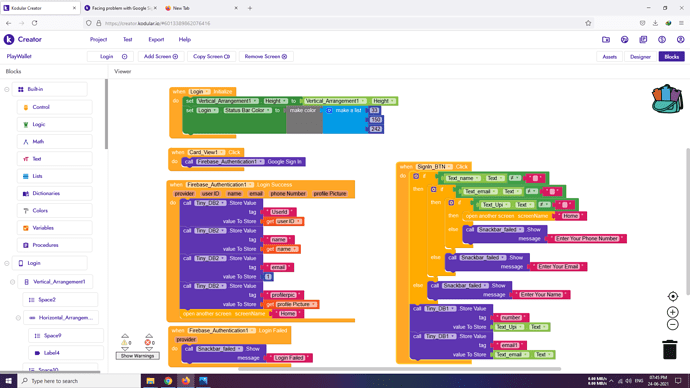Screen dimensions: 690x388
Task: Click the browser address bar
Action: (339, 23)
